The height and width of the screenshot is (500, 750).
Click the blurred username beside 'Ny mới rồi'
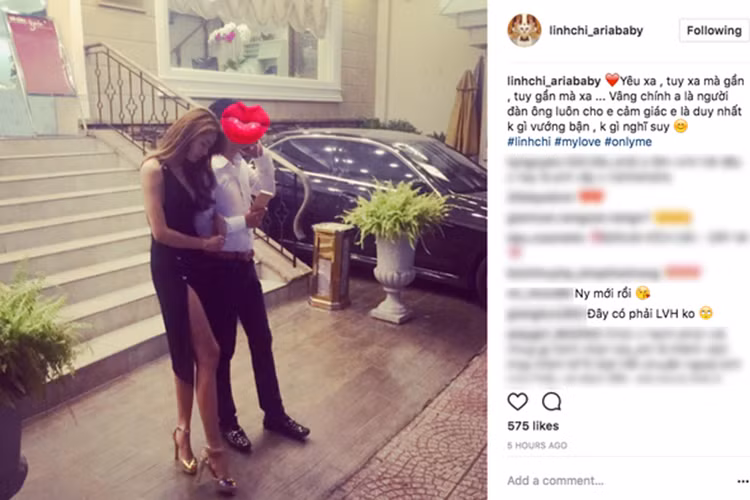coord(540,293)
